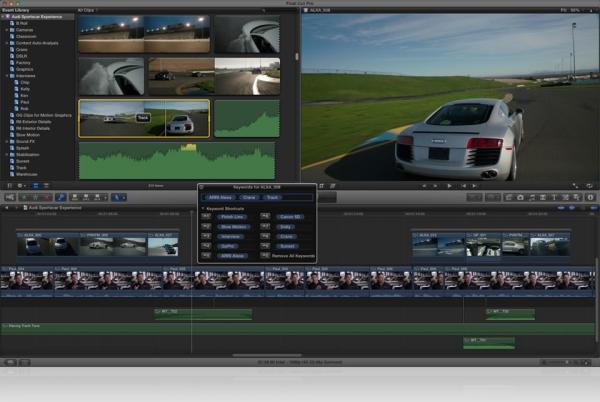Click the long green audio waveform clip
Image resolution: width=600 pixels, height=402 pixels.
coord(177,161)
